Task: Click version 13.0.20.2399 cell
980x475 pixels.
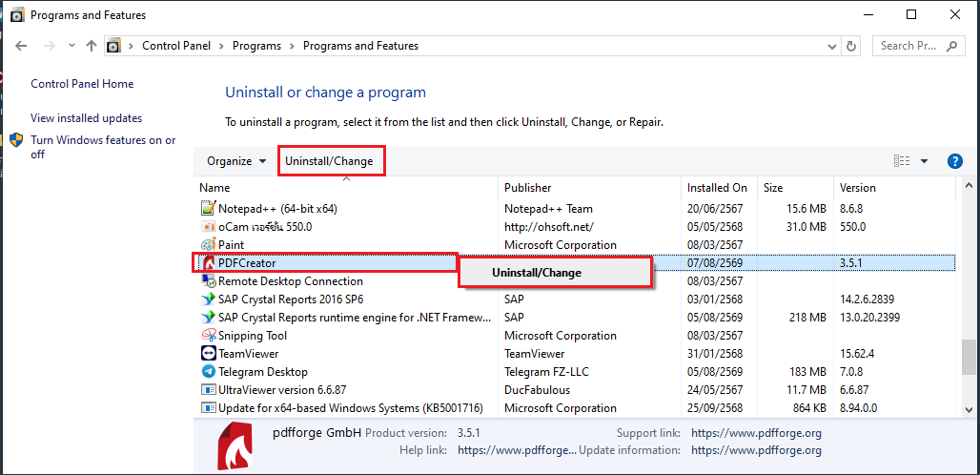Action: click(870, 318)
